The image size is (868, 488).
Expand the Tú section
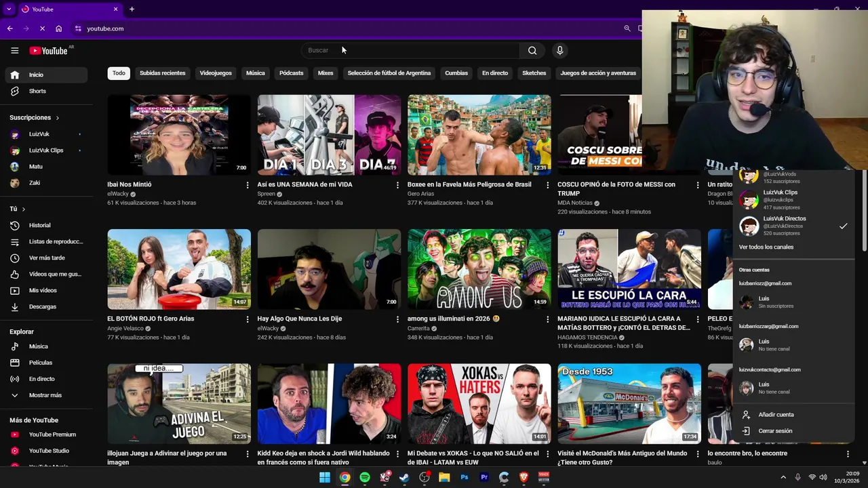[18, 209]
